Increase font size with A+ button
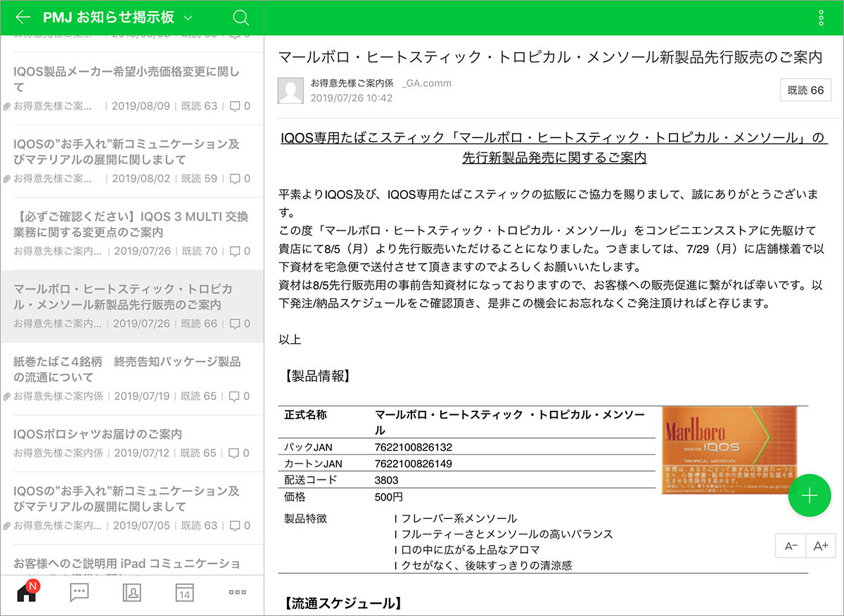This screenshot has height=616, width=844. [820, 546]
